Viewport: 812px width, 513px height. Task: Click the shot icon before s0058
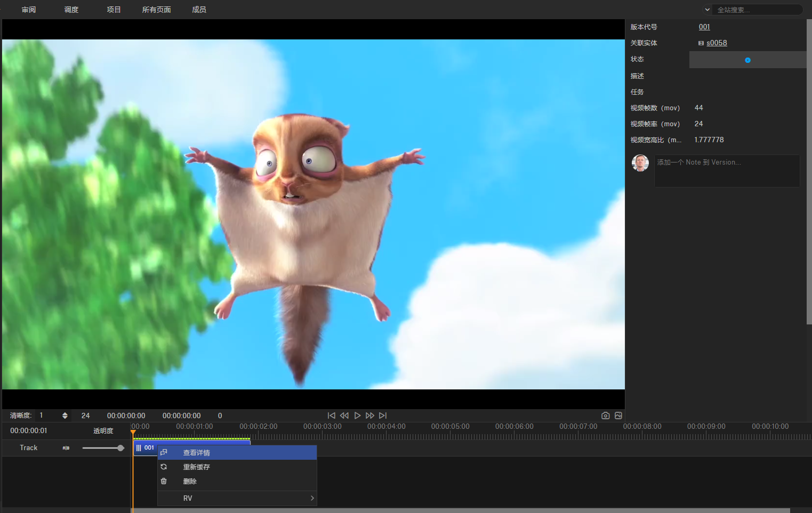[x=701, y=43]
